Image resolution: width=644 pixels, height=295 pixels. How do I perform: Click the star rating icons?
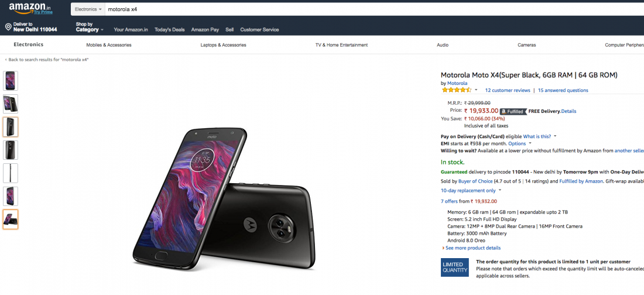456,90
